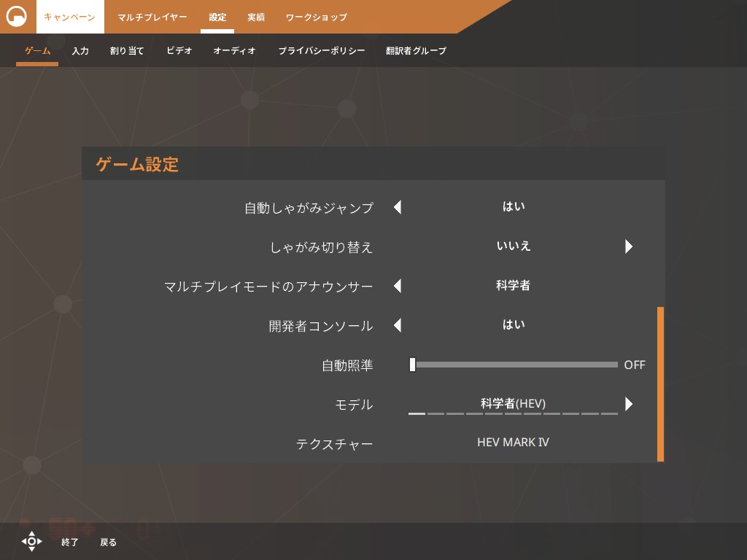Screen dimensions: 747x560
Task: Click the directional navigation pad icon
Action: click(31, 542)
